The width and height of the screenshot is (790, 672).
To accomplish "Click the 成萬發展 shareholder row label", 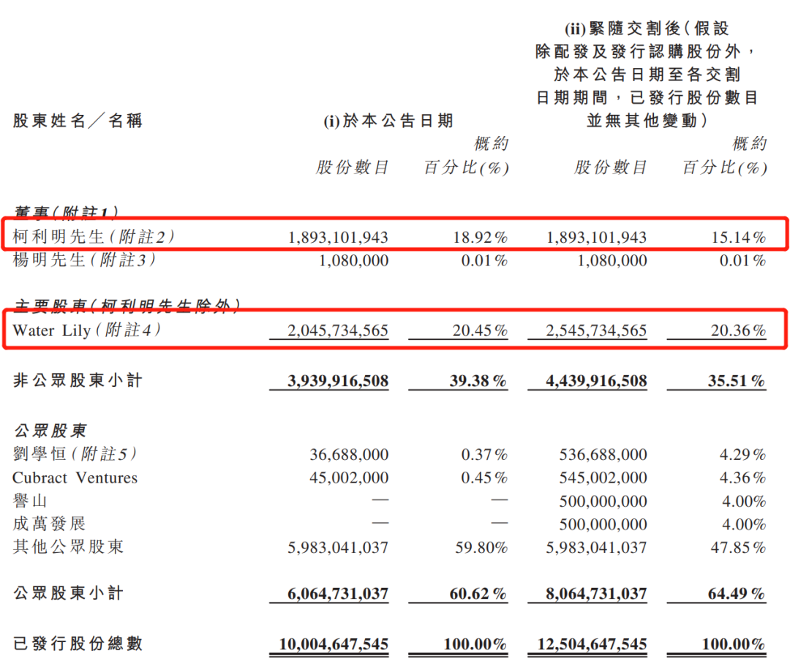I will pos(49,524).
